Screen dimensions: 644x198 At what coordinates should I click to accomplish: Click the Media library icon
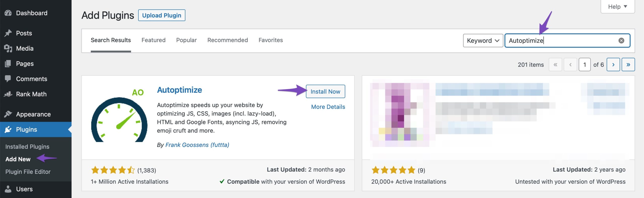(8, 48)
